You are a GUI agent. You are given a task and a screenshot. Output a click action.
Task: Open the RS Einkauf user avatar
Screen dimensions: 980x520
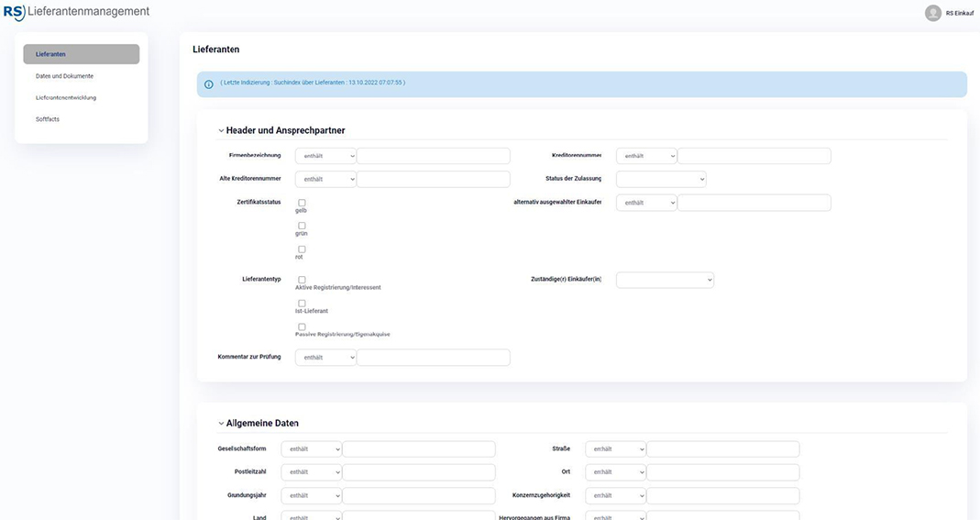(933, 13)
